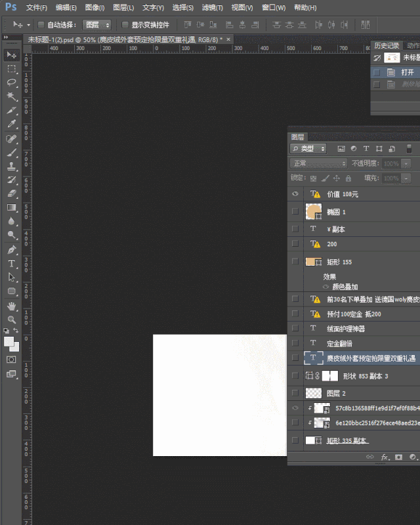The width and height of the screenshot is (420, 525).
Task: Show the 图层 2 layer
Action: [x=295, y=392]
